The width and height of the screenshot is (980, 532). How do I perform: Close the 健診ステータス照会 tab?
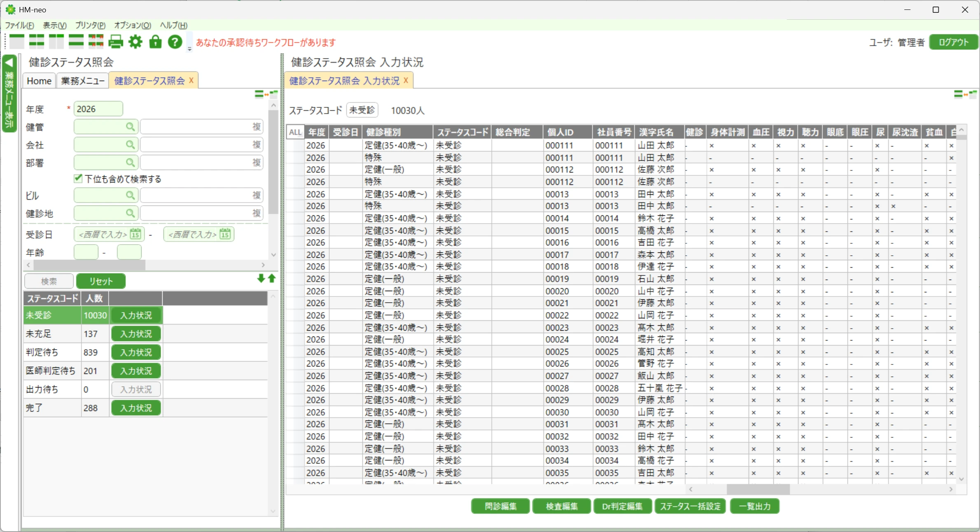[191, 80]
